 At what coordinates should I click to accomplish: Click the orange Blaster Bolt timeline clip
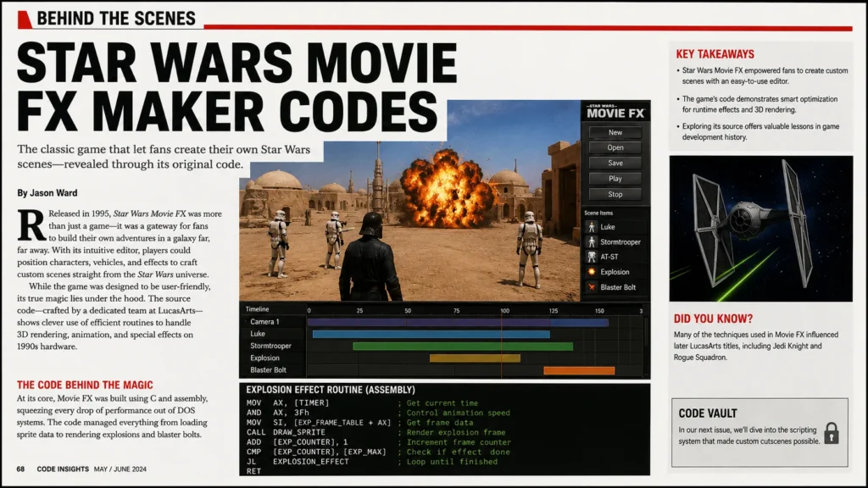[579, 371]
